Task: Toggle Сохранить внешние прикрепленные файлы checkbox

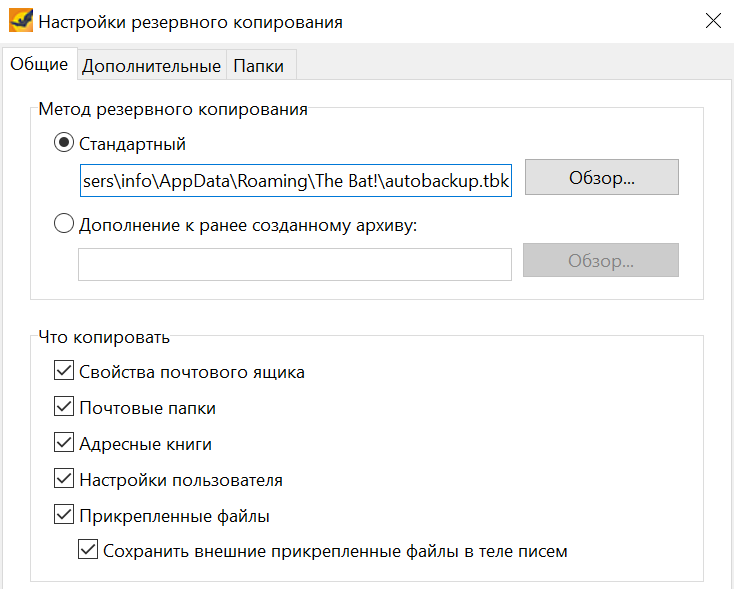Action: 89,551
